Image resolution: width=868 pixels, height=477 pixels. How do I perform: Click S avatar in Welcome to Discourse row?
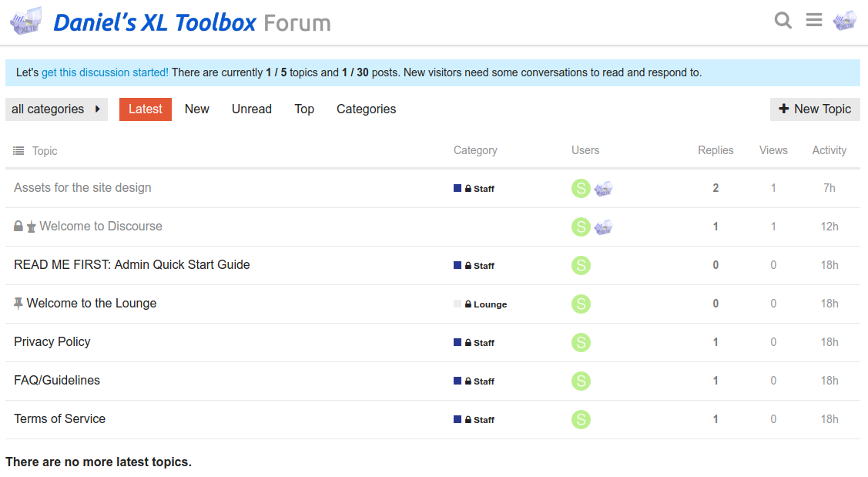tap(581, 227)
